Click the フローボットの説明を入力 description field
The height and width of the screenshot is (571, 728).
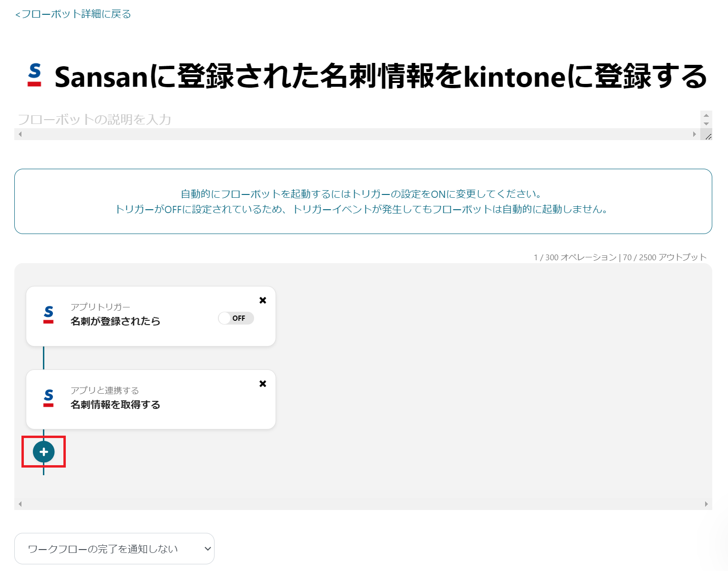pos(357,120)
